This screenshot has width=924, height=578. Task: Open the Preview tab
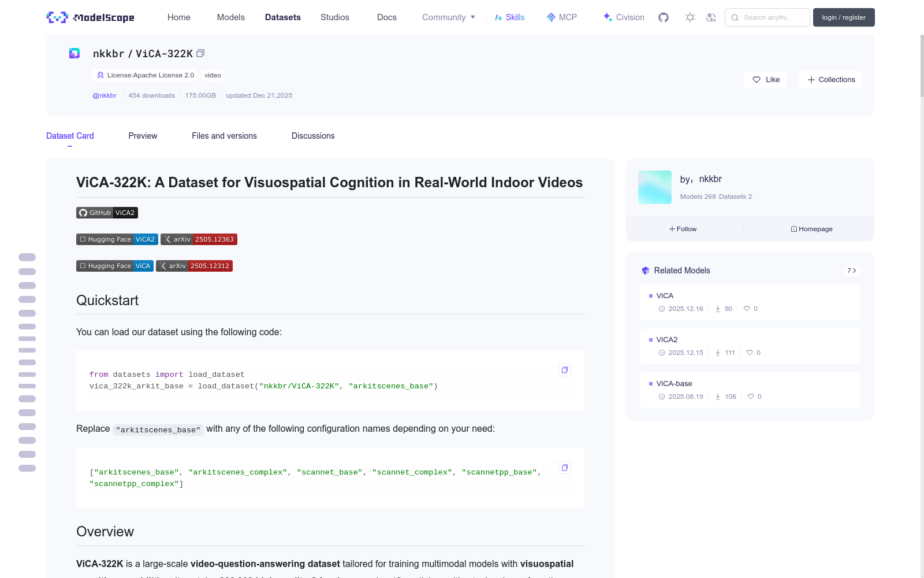click(x=143, y=136)
